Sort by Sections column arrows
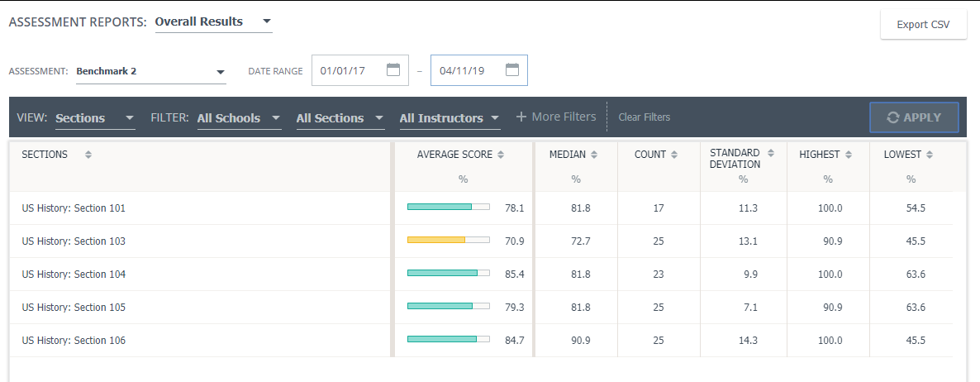 tap(88, 155)
